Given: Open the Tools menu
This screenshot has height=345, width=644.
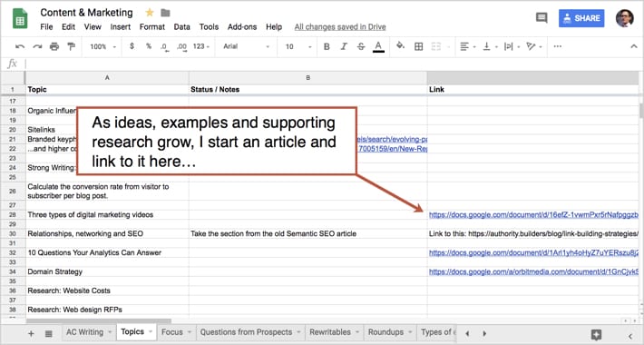Looking at the screenshot, I should click(x=209, y=26).
